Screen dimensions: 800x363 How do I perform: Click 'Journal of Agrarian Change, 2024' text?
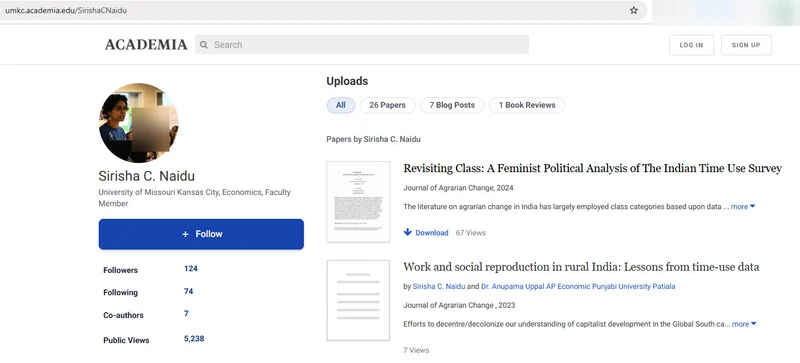[x=458, y=188]
